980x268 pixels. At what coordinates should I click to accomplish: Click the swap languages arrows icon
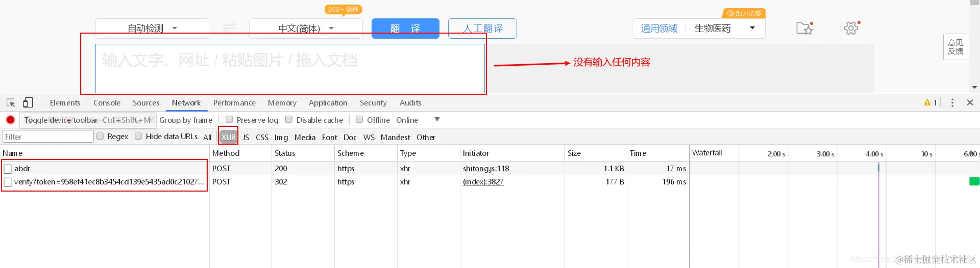pyautogui.click(x=229, y=26)
